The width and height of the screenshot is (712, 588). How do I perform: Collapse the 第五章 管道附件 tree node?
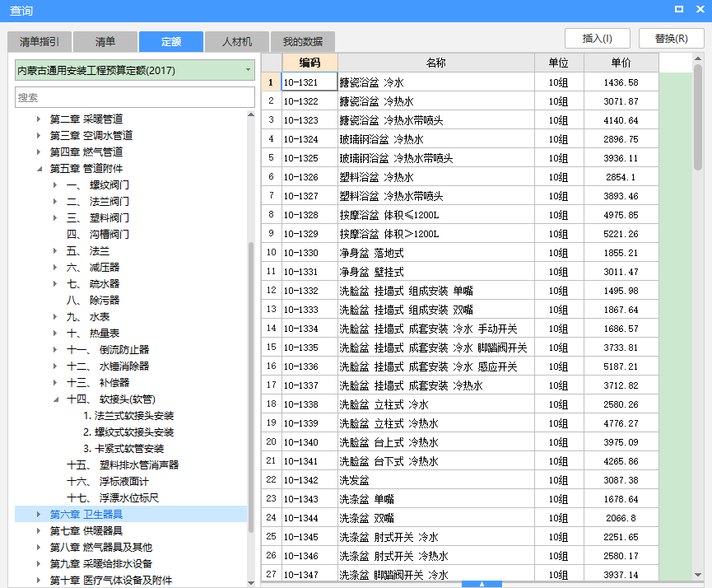tap(39, 169)
